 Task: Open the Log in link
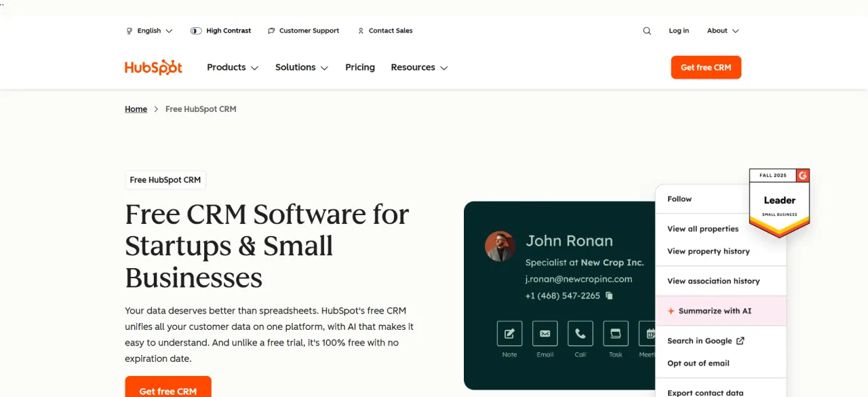[679, 31]
